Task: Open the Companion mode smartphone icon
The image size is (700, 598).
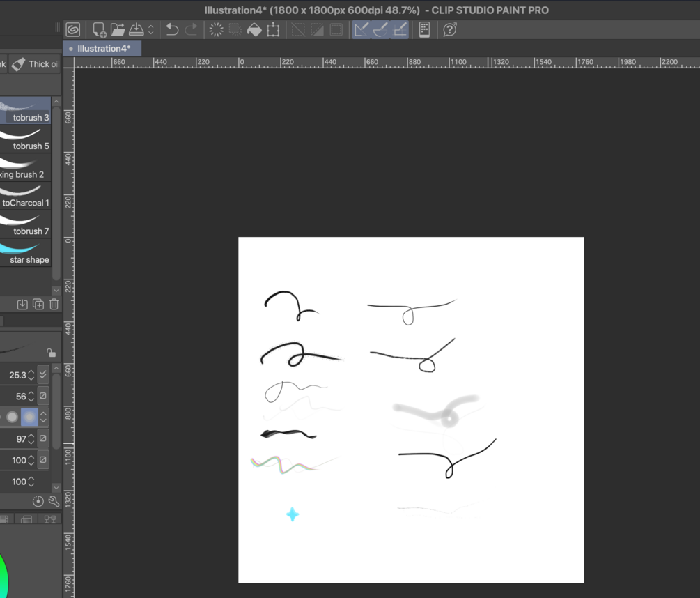Action: pos(425,29)
